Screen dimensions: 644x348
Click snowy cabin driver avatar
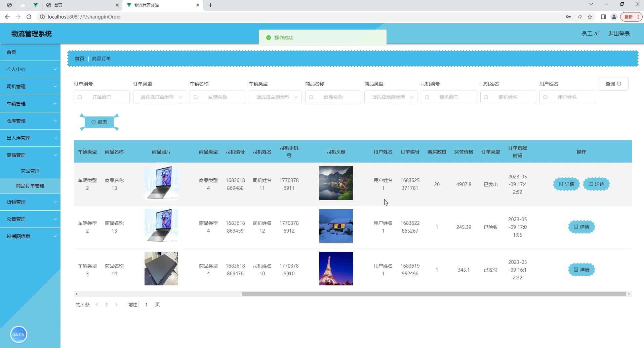coord(336,226)
